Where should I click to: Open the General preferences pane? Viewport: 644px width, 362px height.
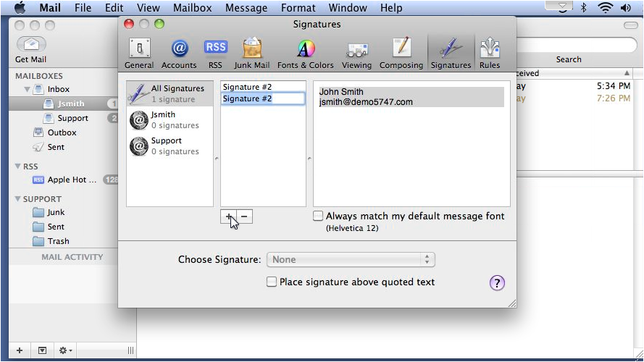[x=139, y=54]
